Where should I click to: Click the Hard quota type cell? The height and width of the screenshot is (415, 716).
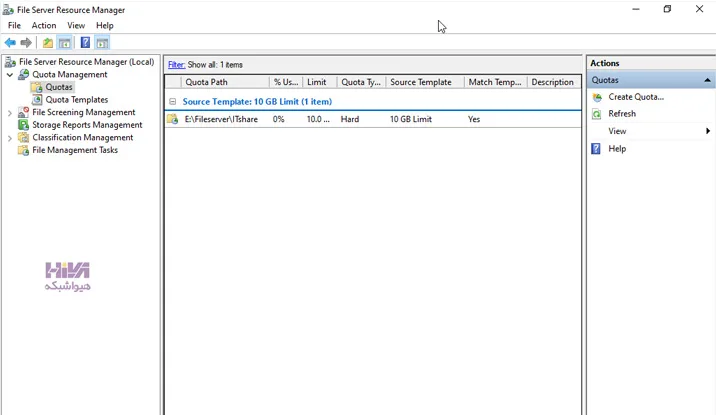(x=350, y=119)
